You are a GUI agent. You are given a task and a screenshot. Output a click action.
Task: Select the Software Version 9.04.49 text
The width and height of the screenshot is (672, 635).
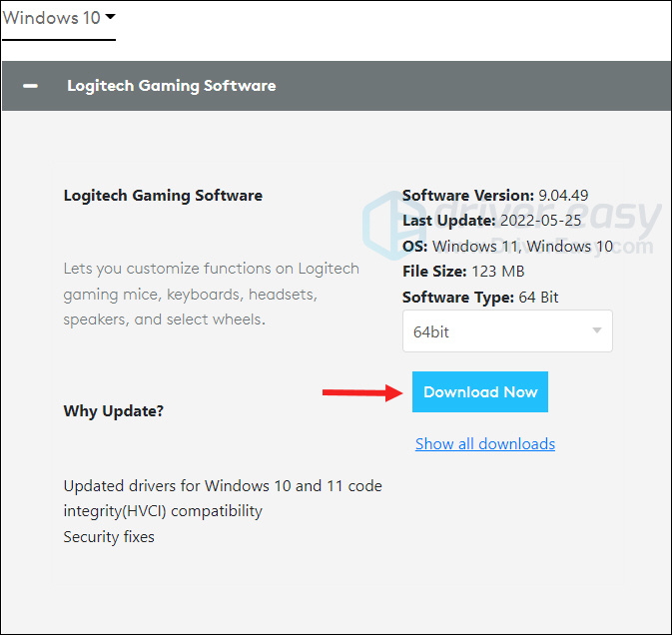(495, 196)
